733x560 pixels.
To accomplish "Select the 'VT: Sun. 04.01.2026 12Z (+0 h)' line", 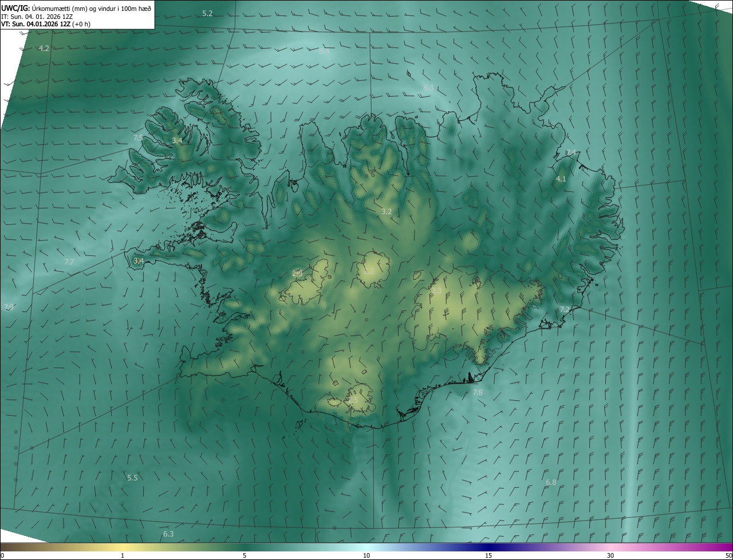I will coord(46,24).
